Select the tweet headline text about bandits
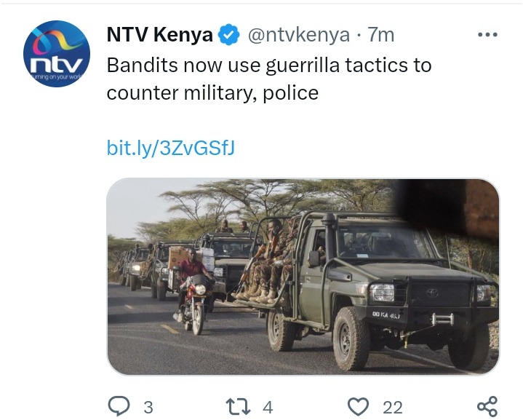The width and height of the screenshot is (523, 420). 269,79
